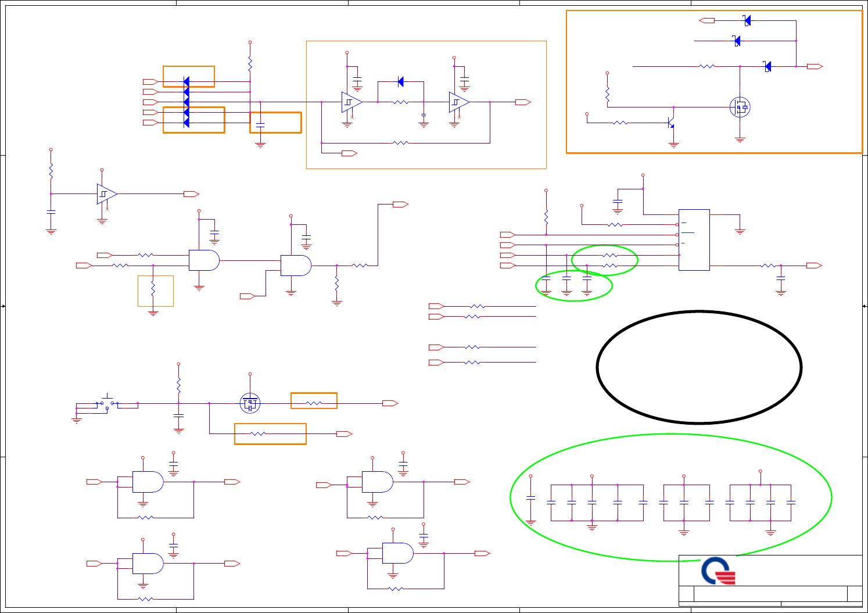
Task: Select the small orange box around the pull-down resistor
Action: (156, 291)
